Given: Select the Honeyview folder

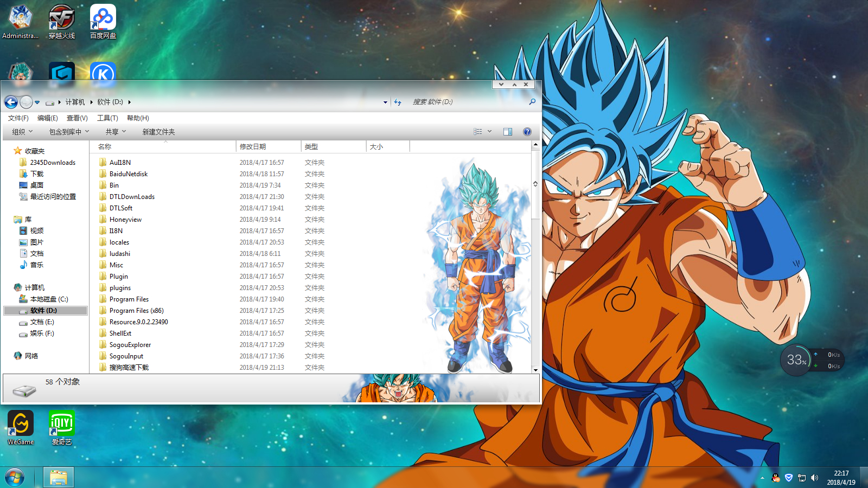Looking at the screenshot, I should click(x=125, y=219).
